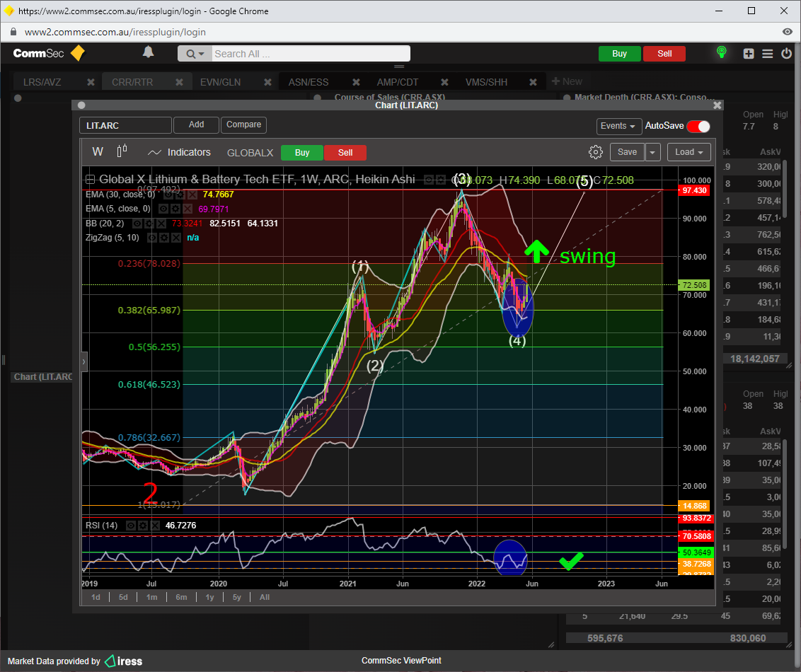Open the Indicators menu
Image resolution: width=801 pixels, height=672 pixels.
click(x=179, y=152)
